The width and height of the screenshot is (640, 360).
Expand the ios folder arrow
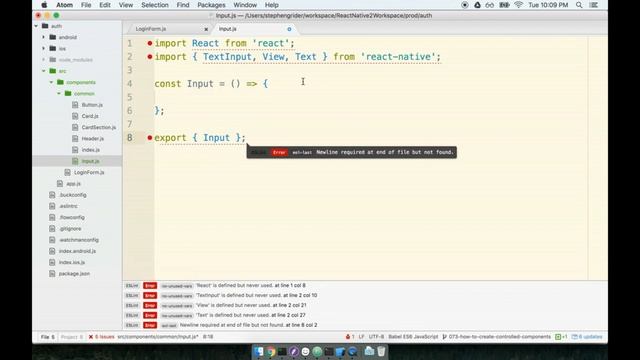(44, 49)
